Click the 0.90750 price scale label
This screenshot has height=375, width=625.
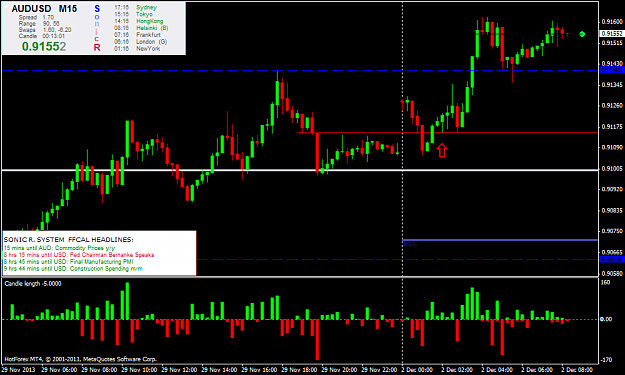pyautogui.click(x=612, y=231)
